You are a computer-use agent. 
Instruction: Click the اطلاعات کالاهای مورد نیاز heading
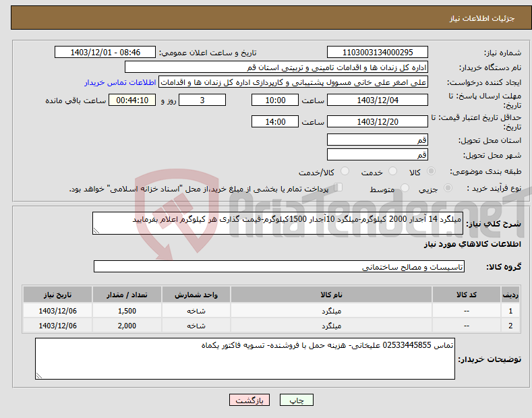[x=472, y=244]
